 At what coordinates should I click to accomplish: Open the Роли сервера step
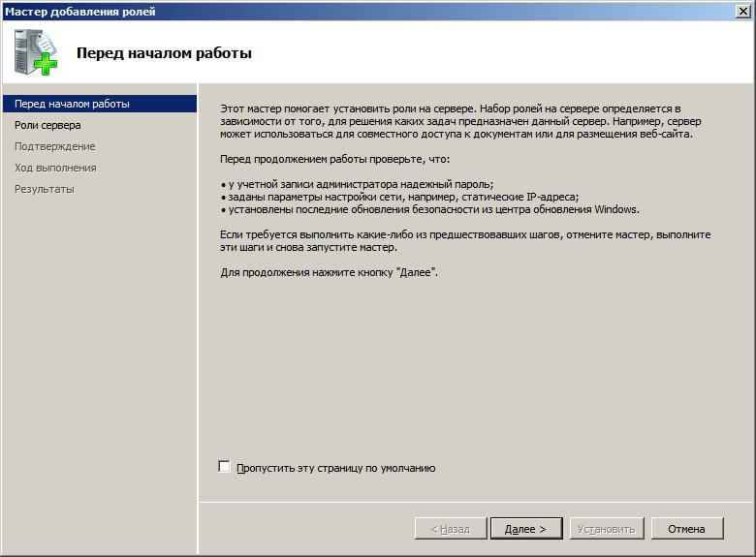(47, 125)
